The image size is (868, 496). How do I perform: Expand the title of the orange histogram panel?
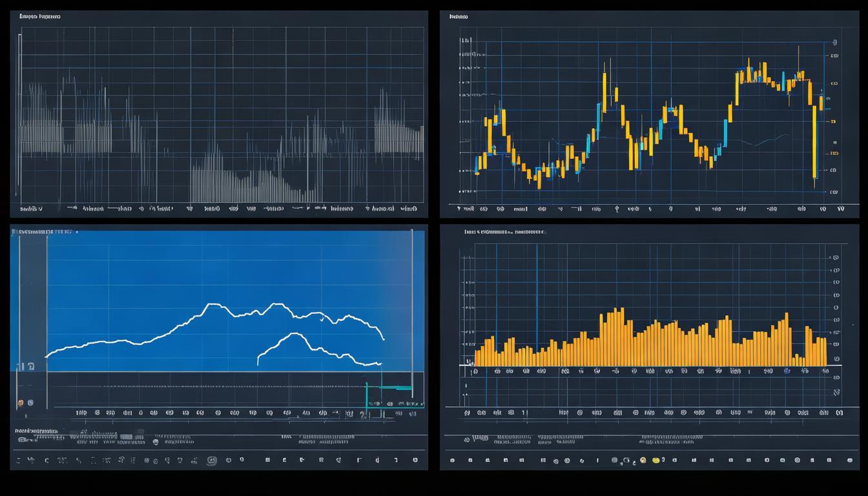[504, 231]
